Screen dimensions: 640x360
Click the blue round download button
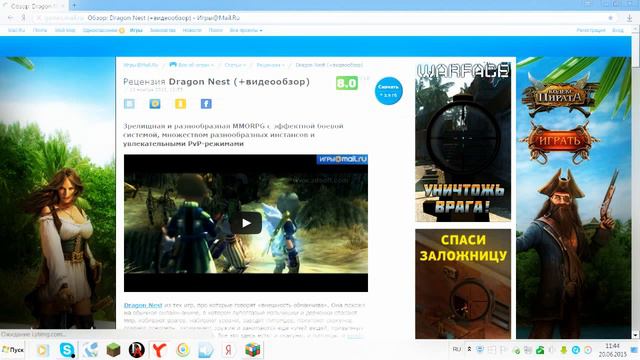click(x=388, y=91)
